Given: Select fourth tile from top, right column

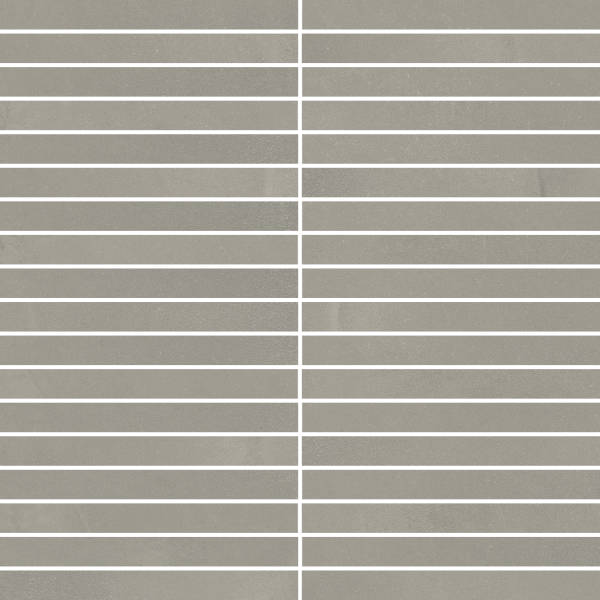Looking at the screenshot, I should pos(450,115).
